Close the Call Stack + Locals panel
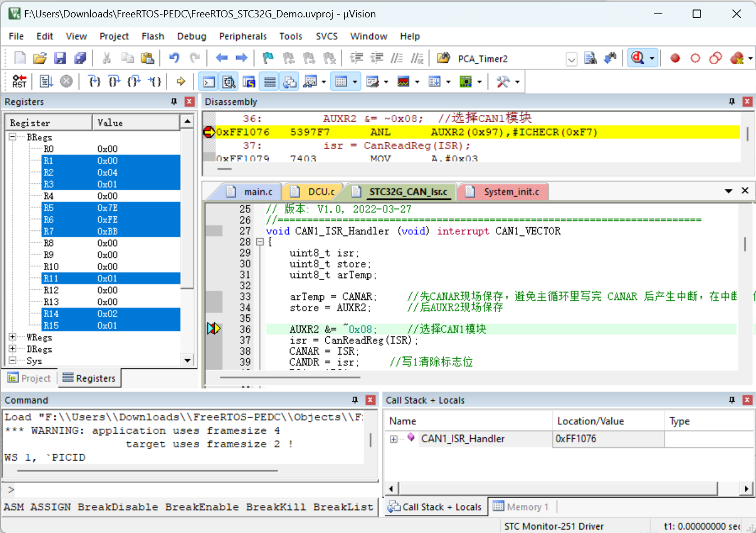This screenshot has height=533, width=756. 747,400
